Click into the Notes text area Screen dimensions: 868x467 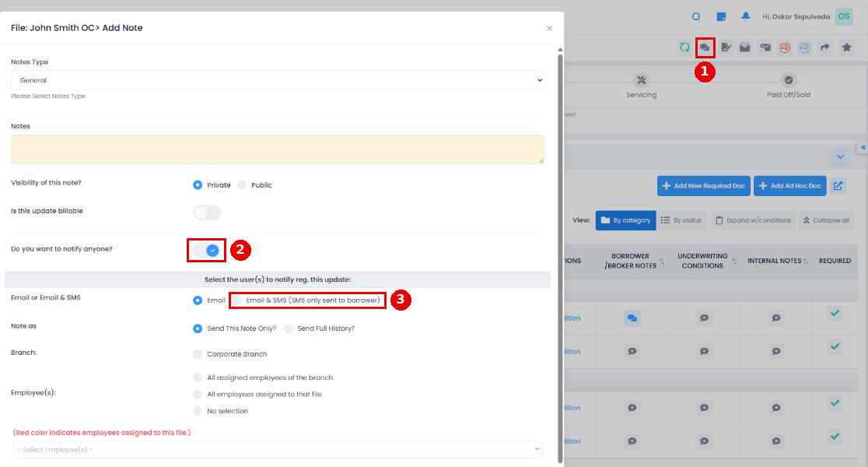[x=278, y=149]
